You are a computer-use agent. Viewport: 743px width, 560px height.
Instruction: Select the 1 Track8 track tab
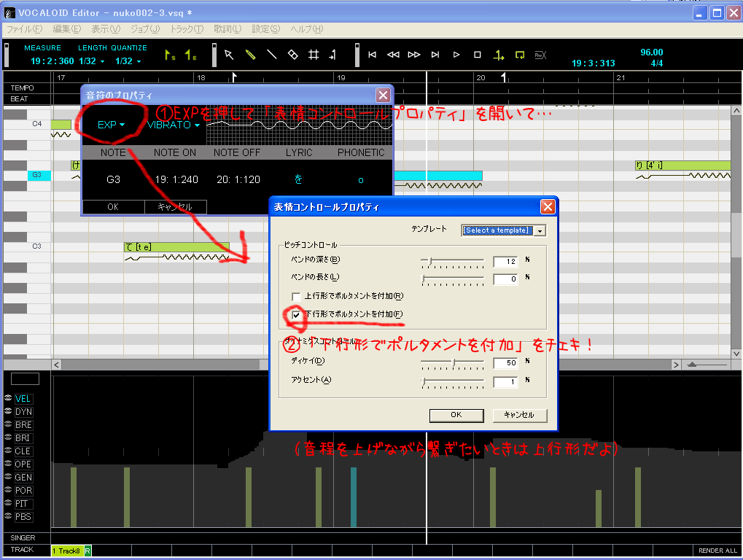[67, 551]
